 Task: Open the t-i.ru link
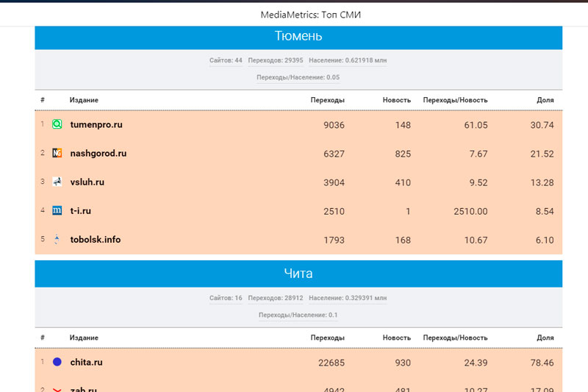tap(81, 210)
